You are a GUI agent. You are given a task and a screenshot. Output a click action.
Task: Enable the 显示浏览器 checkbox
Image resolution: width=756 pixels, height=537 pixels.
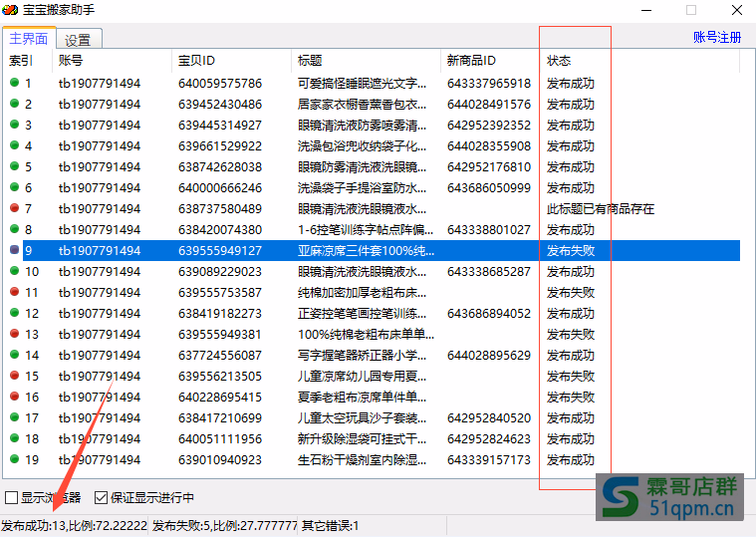pos(11,497)
